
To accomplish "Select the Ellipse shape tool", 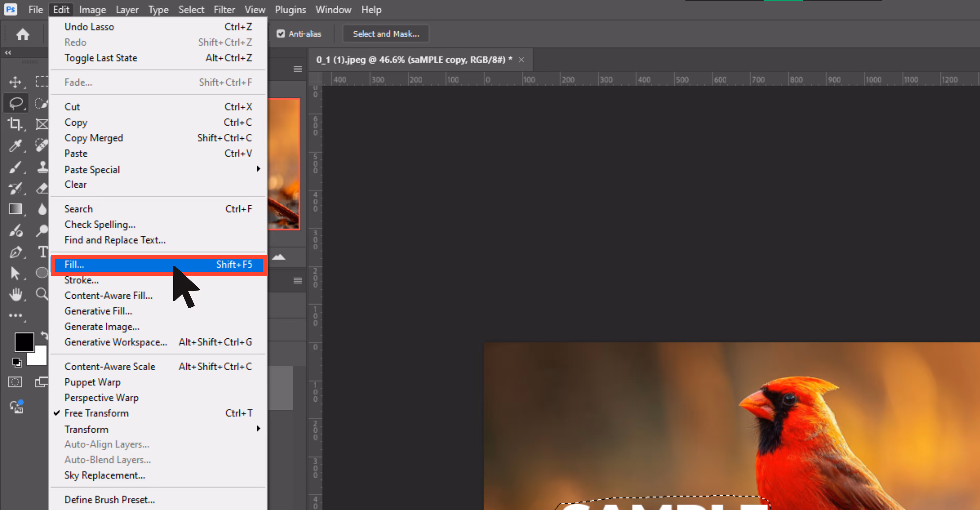I will pos(42,273).
